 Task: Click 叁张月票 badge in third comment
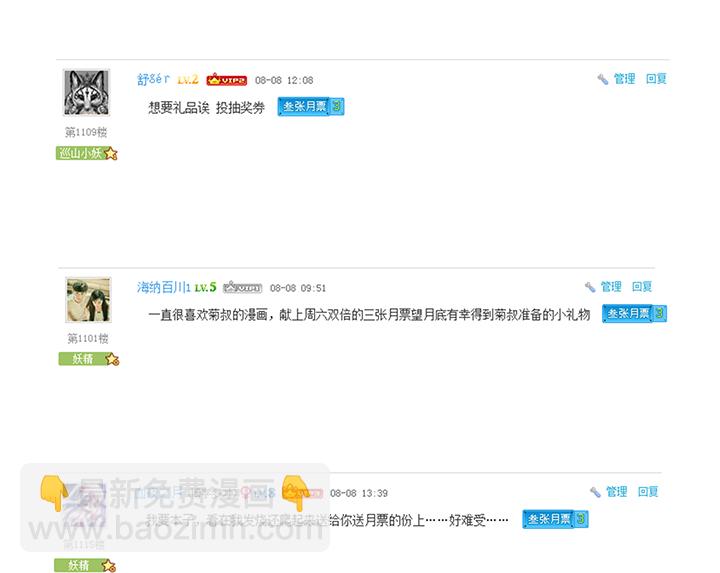[x=555, y=519]
